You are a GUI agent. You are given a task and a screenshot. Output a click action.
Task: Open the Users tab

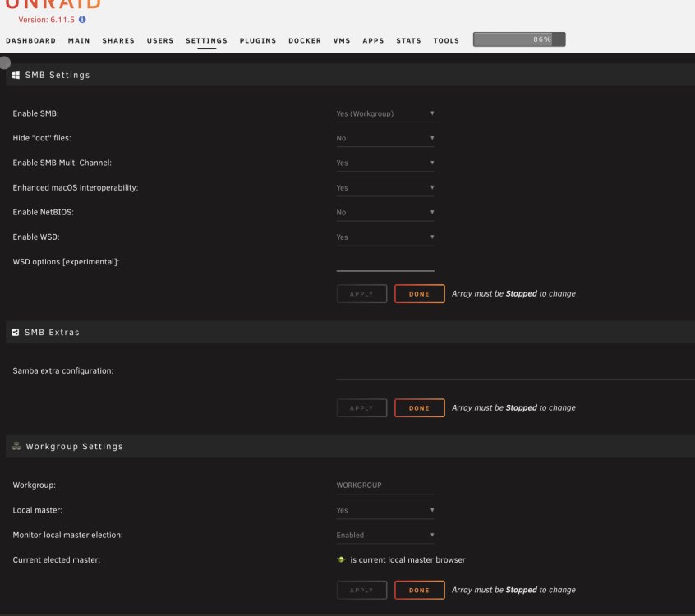coord(160,40)
